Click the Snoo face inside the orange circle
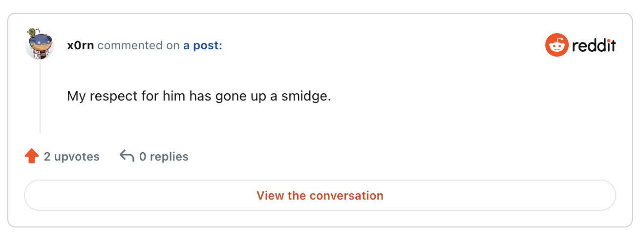 click(557, 46)
